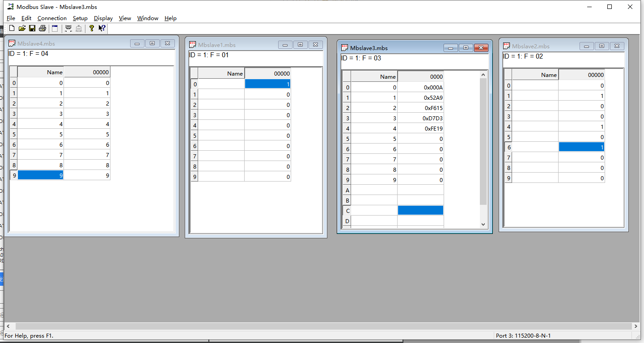Select value 0x52A9 in Mbslave3
The image size is (644, 343).
(420, 97)
